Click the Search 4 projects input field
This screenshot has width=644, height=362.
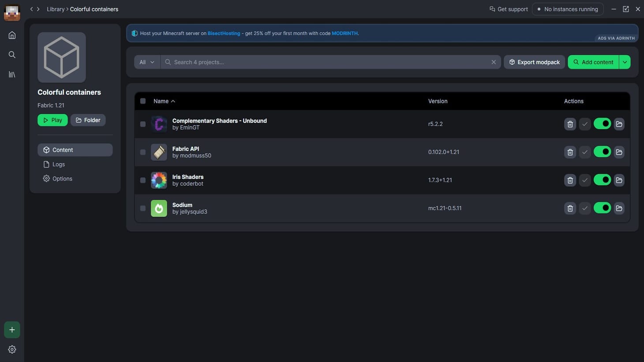(326, 62)
